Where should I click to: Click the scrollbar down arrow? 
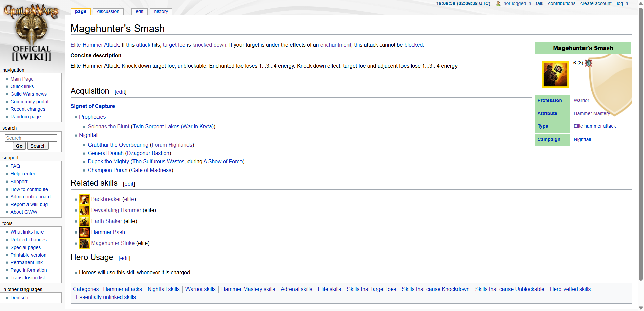(641, 308)
